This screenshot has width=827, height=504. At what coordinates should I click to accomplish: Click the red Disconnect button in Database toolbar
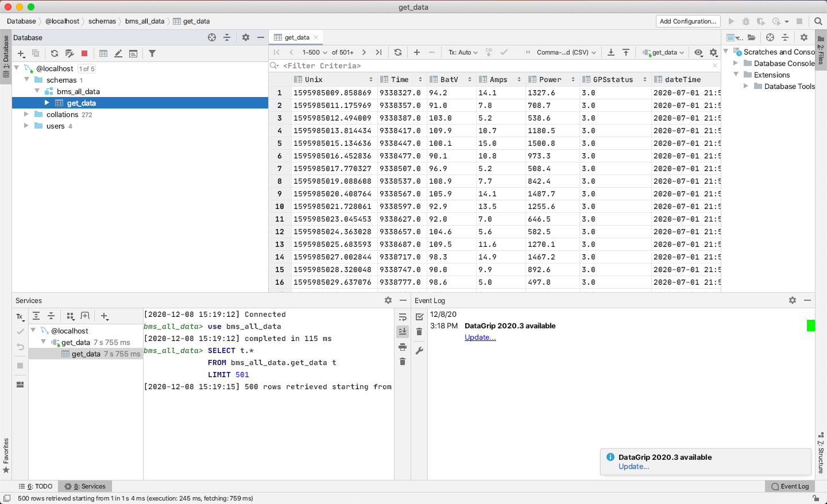coord(84,53)
